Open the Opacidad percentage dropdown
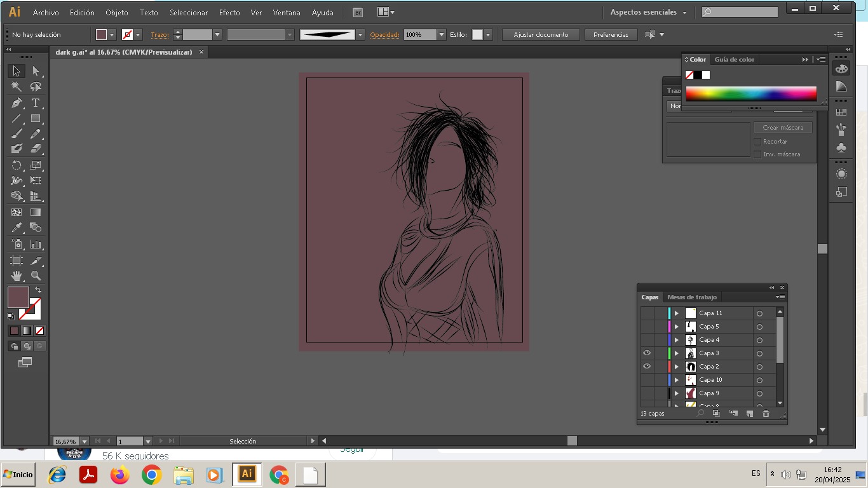868x488 pixels. tap(442, 35)
